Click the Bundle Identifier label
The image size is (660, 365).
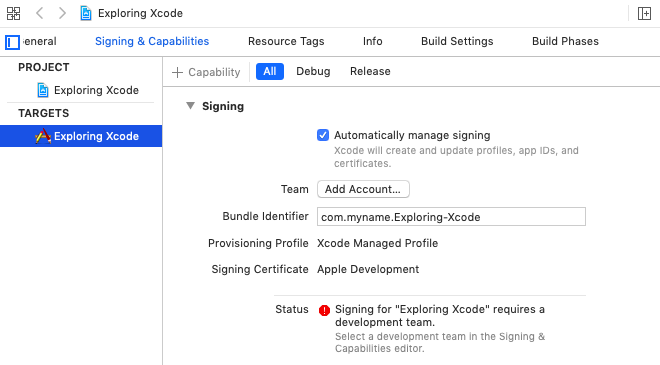click(266, 216)
